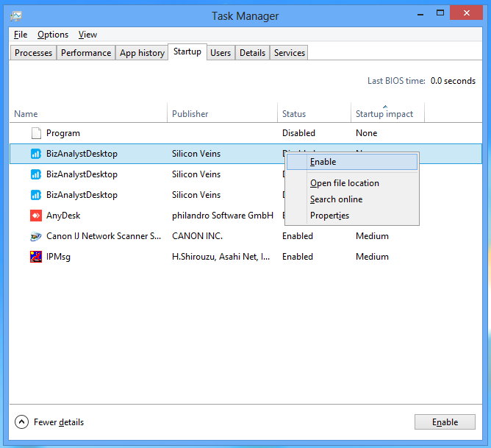Click the Last BIOS time value

453,81
